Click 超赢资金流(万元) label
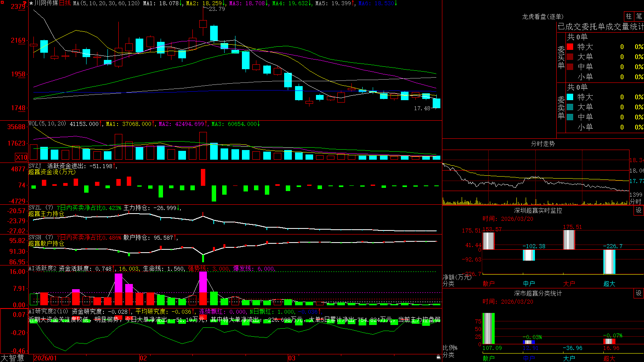Image resolution: width=644 pixels, height=362 pixels. [x=52, y=172]
